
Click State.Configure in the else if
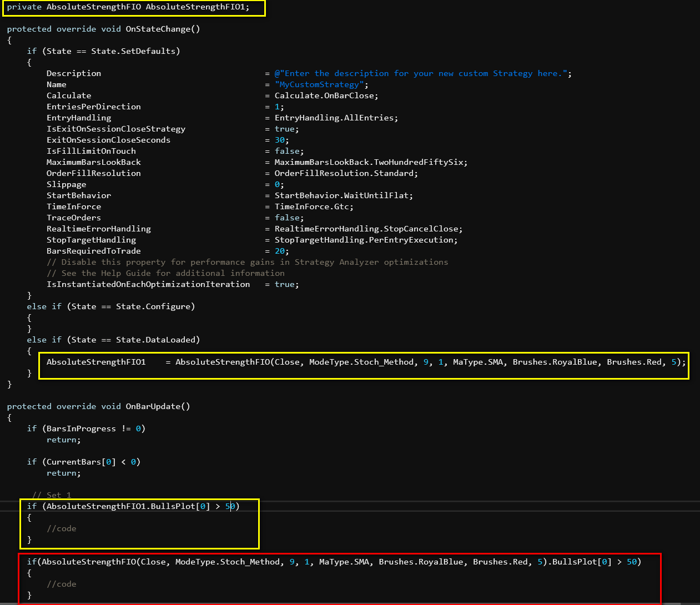pyautogui.click(x=153, y=306)
